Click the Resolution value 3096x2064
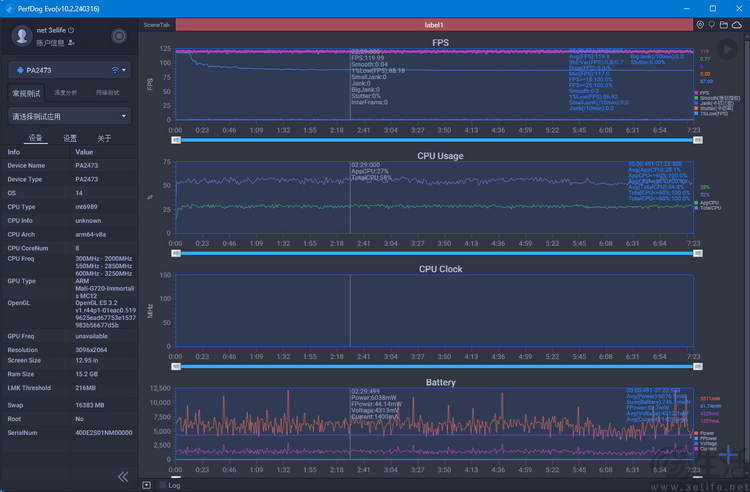The image size is (750, 492). pyautogui.click(x=91, y=350)
